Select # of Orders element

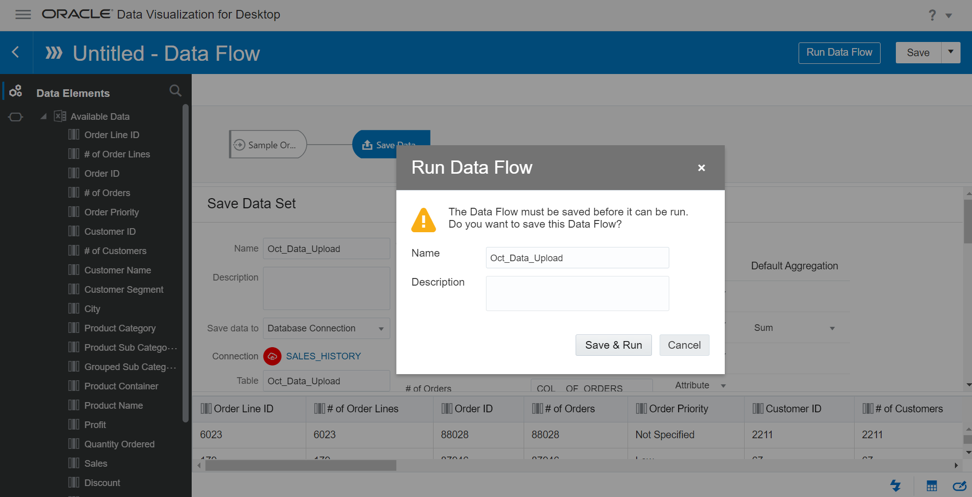(107, 193)
